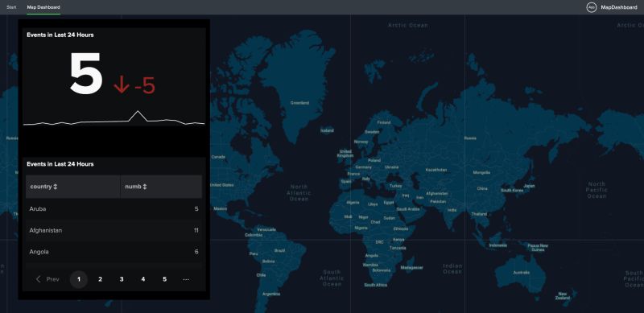Go to pagination page 4
The width and height of the screenshot is (644, 313).
tap(143, 279)
